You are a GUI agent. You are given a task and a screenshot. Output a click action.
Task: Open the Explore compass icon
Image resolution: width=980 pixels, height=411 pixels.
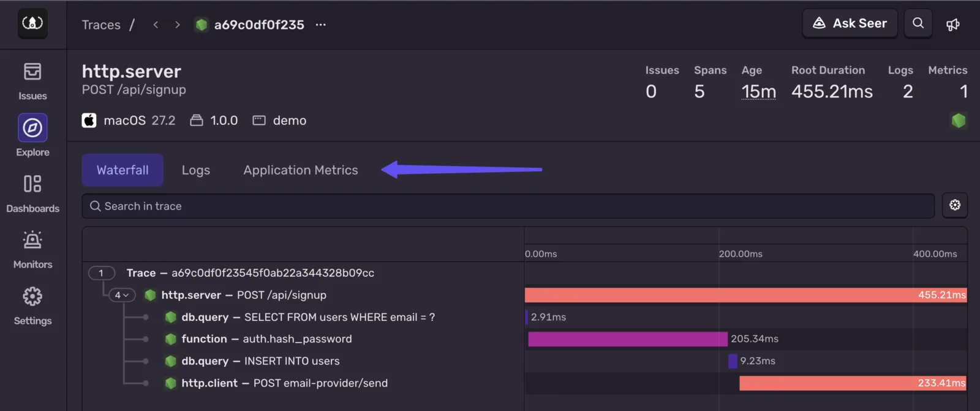[32, 128]
